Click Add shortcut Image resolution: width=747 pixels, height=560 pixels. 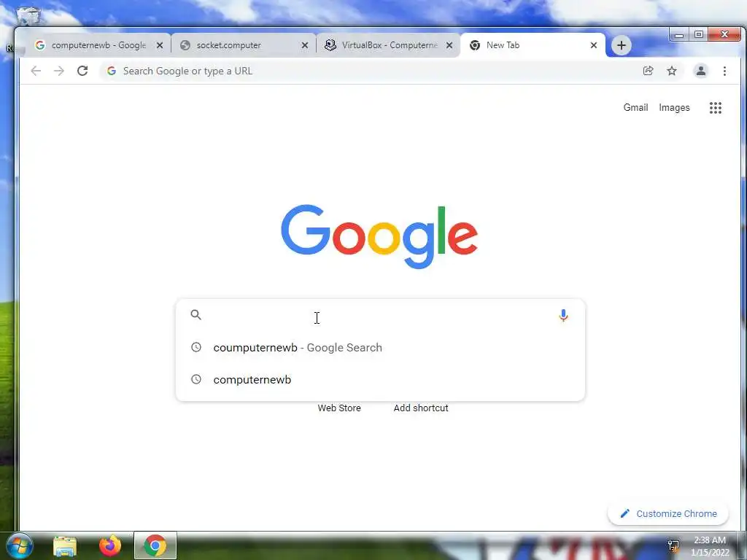(421, 408)
